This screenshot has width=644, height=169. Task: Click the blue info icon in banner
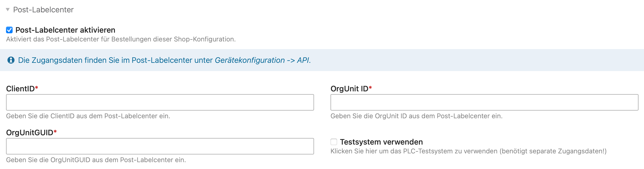point(11,60)
